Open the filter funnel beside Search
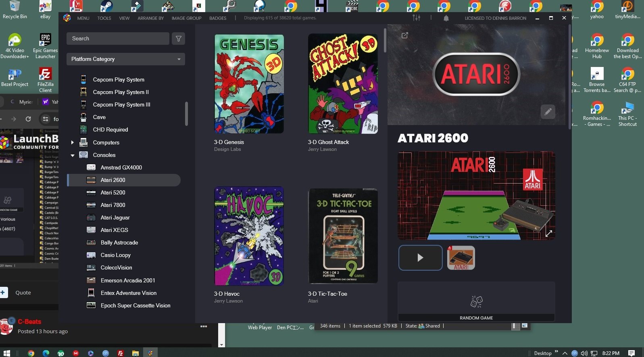The width and height of the screenshot is (644, 357). [x=178, y=38]
